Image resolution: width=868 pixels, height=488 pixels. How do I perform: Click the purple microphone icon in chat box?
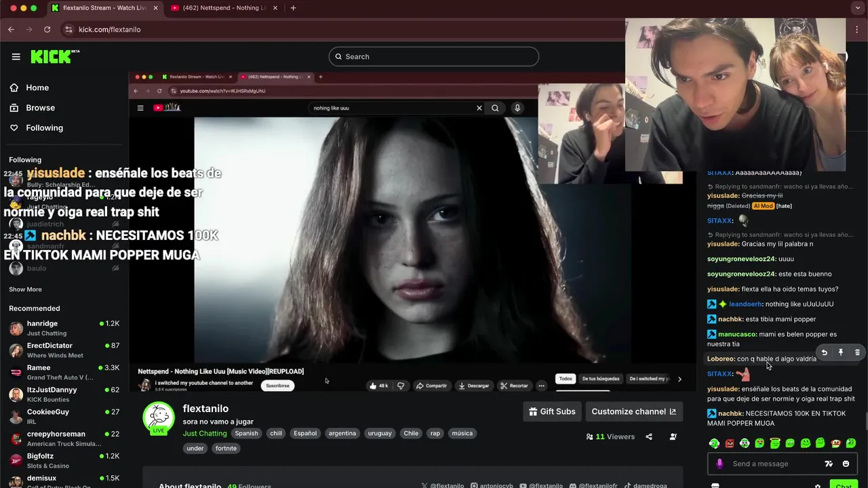coord(719,464)
